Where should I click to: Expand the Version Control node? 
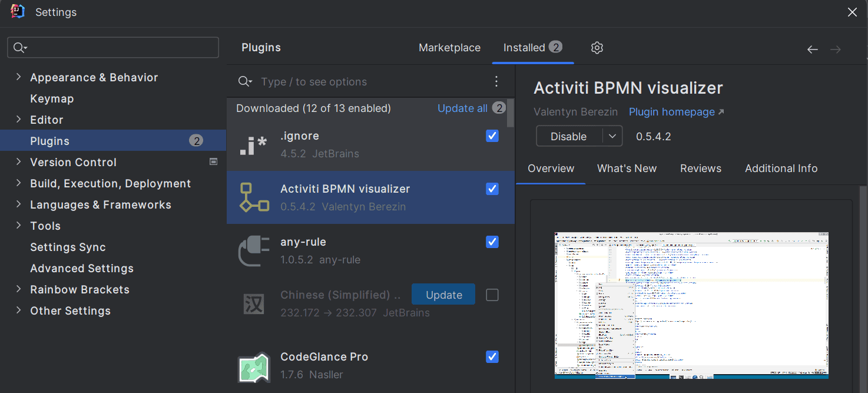coord(18,162)
